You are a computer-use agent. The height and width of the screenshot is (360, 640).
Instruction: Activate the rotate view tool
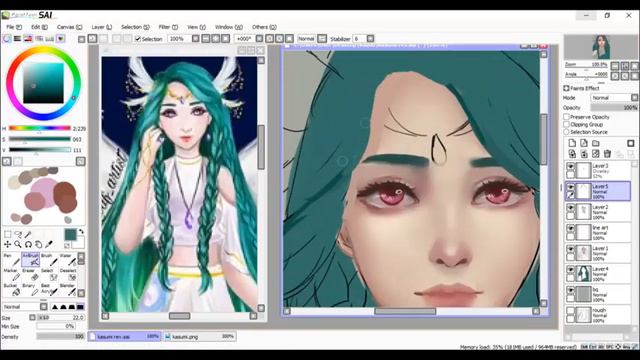pyautogui.click(x=28, y=244)
